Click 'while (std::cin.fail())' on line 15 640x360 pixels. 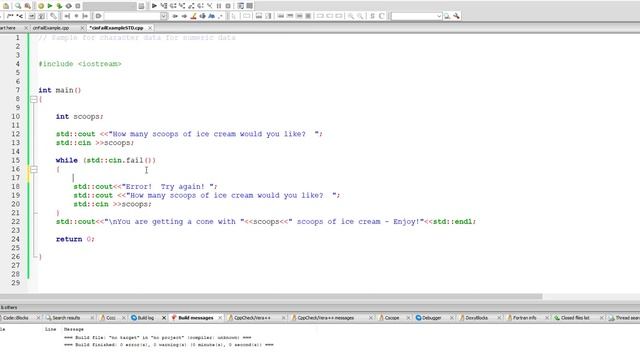106,160
